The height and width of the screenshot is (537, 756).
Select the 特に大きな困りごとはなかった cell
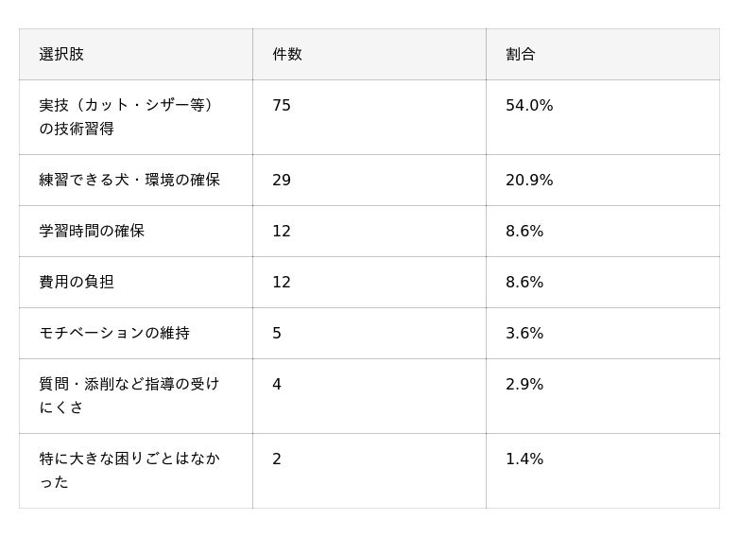click(x=136, y=471)
